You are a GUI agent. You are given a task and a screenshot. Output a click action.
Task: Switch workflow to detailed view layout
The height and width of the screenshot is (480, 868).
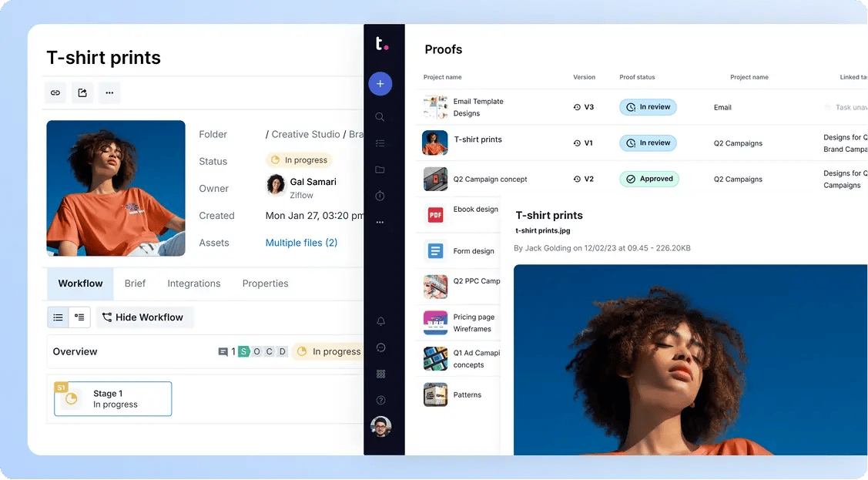(79, 317)
